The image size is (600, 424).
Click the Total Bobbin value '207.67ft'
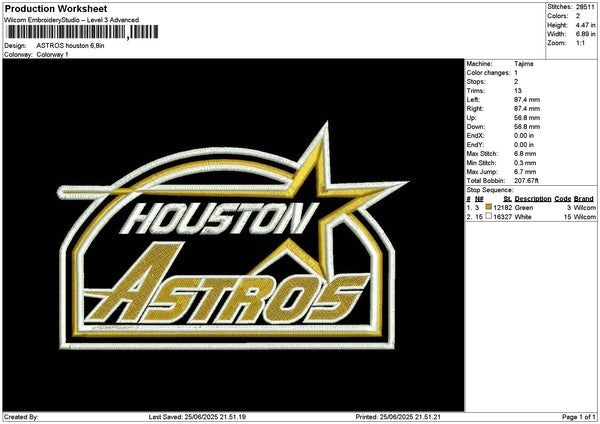click(526, 181)
